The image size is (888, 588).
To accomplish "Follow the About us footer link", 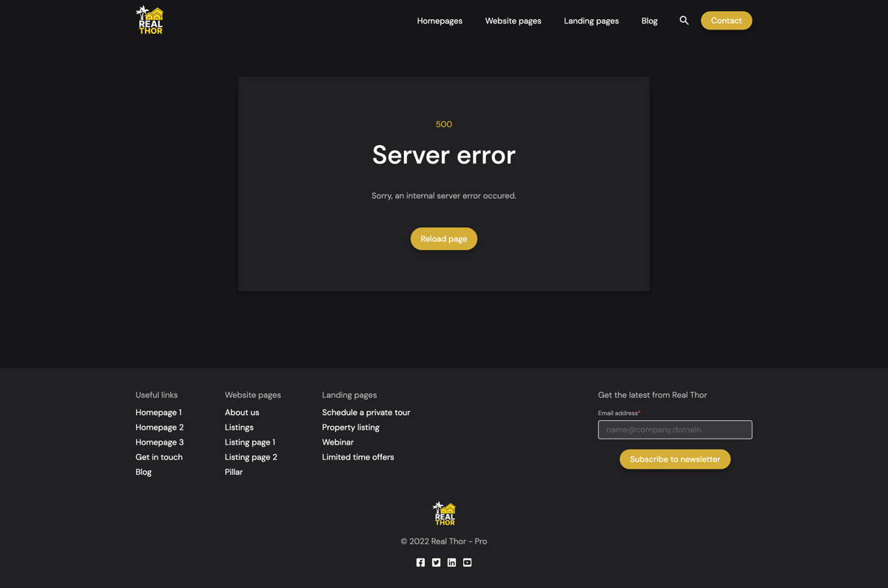I will [x=242, y=413].
